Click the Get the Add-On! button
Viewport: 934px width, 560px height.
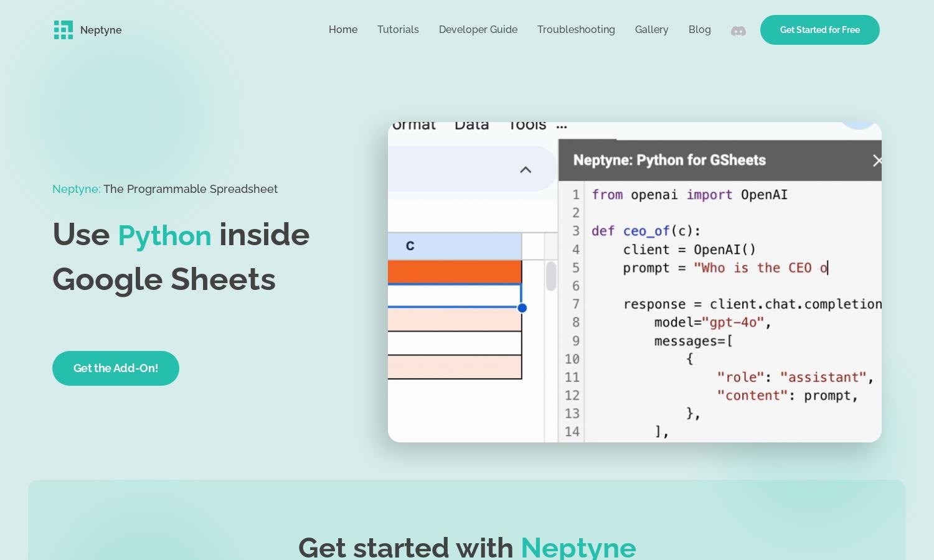tap(116, 368)
